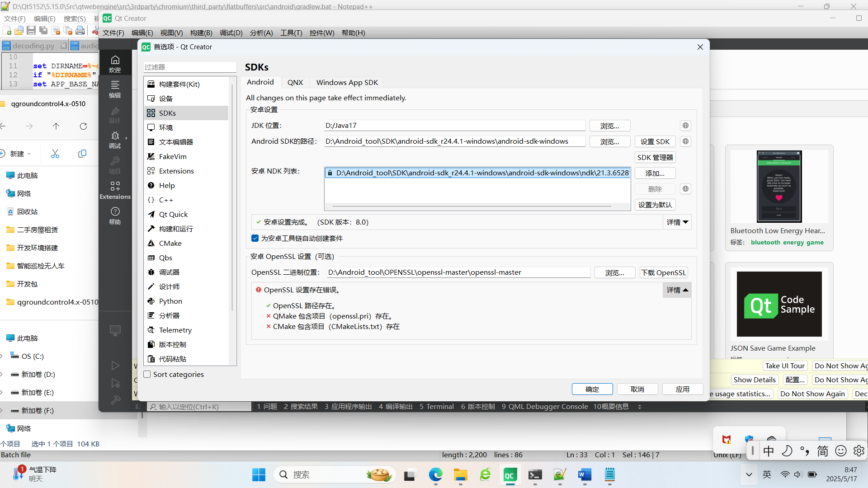Switch to the Windows App SDK tab
This screenshot has height=488, width=868.
pos(347,82)
